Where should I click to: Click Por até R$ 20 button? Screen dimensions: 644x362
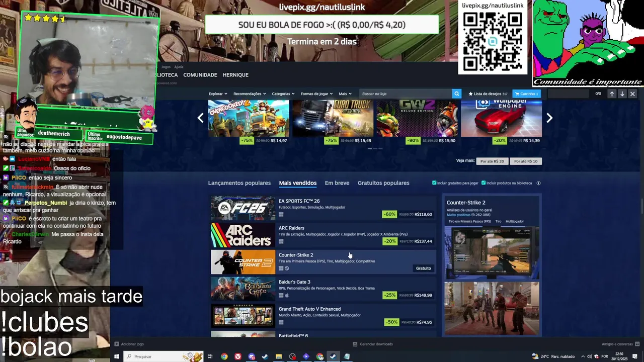click(x=492, y=161)
